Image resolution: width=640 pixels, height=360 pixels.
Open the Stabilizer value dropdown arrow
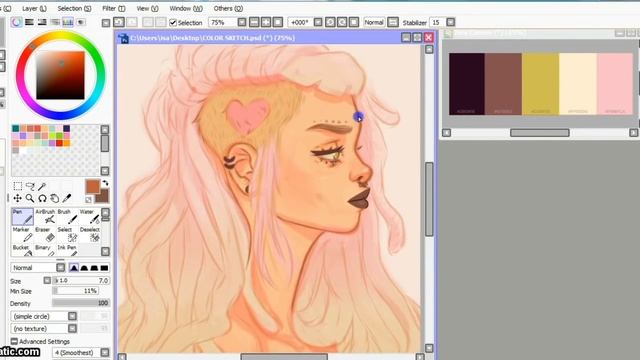pyautogui.click(x=451, y=22)
